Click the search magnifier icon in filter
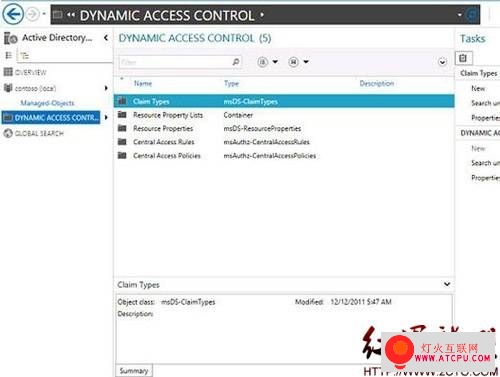500x377 pixels. [x=236, y=62]
